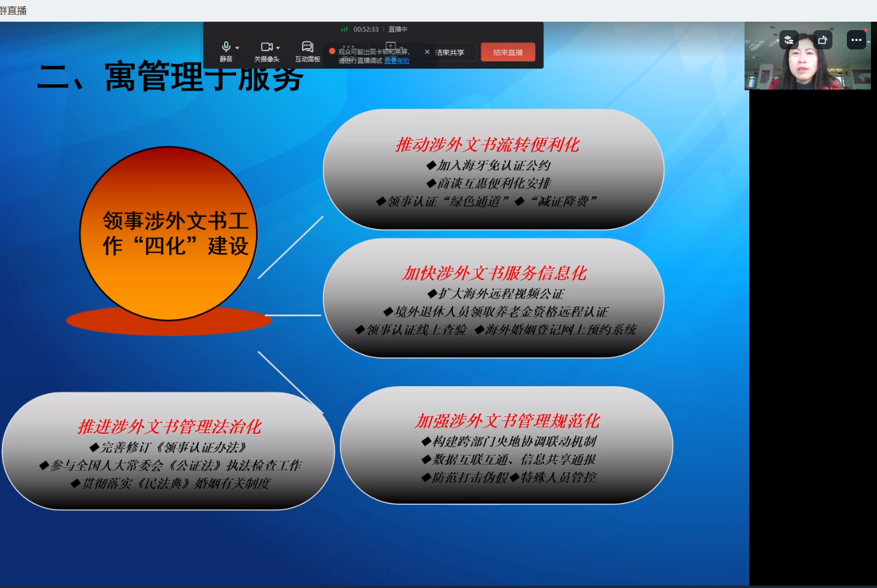Image resolution: width=877 pixels, height=588 pixels.
Task: Click the speech translation icon on video
Action: point(788,40)
